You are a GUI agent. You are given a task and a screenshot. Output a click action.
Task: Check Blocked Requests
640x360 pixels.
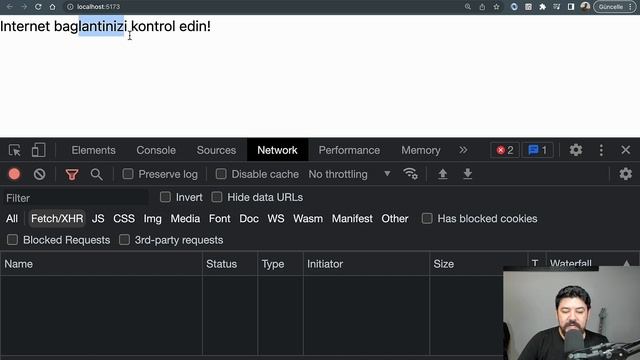coord(12,240)
